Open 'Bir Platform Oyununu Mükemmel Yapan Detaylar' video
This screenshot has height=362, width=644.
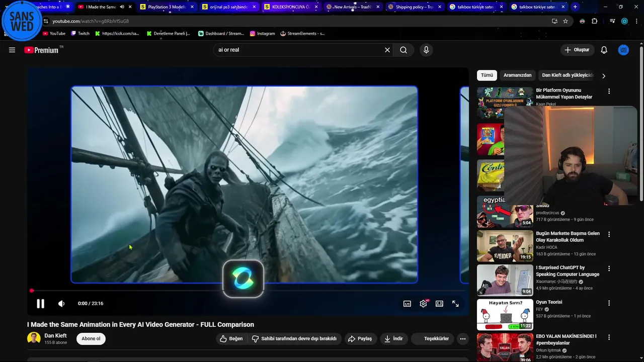pyautogui.click(x=564, y=94)
